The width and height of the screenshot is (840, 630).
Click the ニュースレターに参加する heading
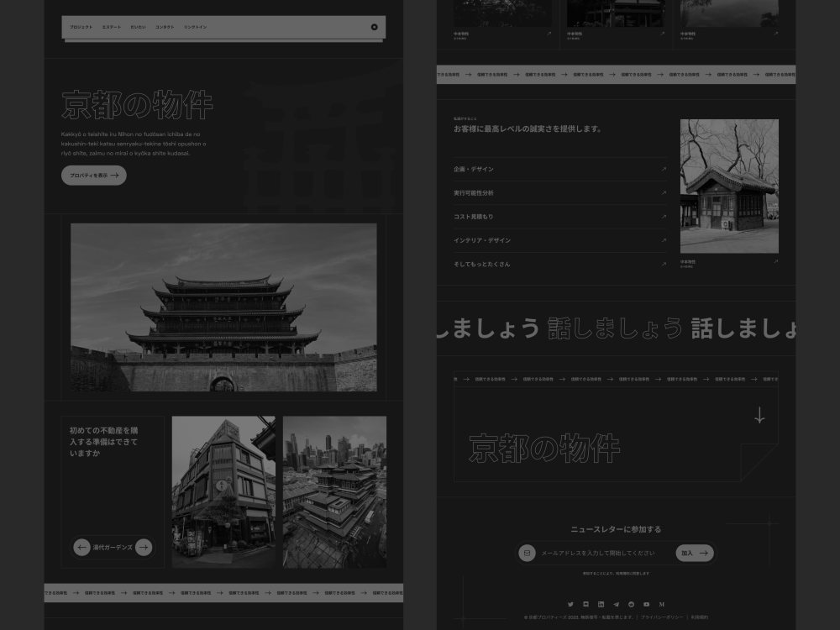click(x=616, y=529)
